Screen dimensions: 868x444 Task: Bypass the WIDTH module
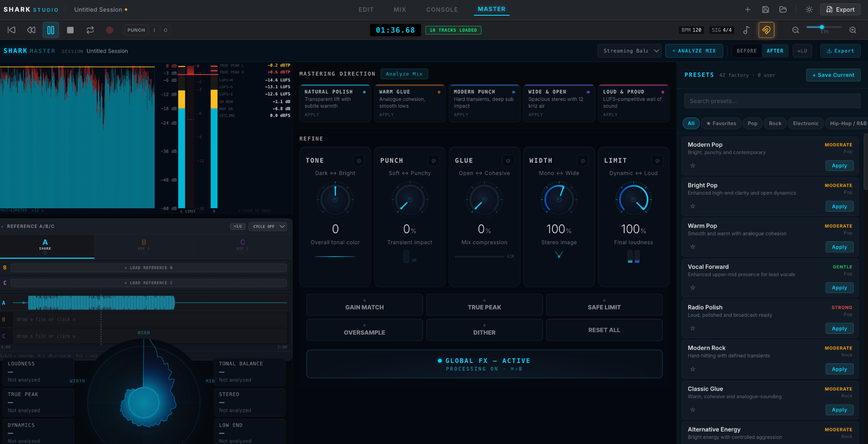[x=583, y=161]
